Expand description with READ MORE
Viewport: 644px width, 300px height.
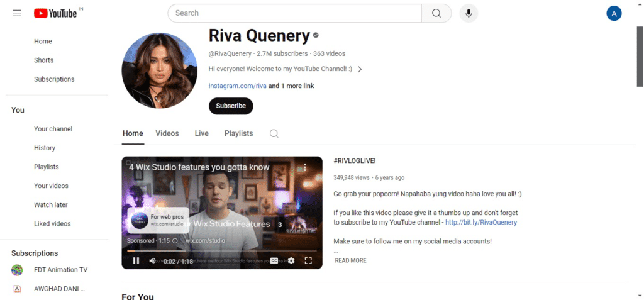(x=350, y=260)
